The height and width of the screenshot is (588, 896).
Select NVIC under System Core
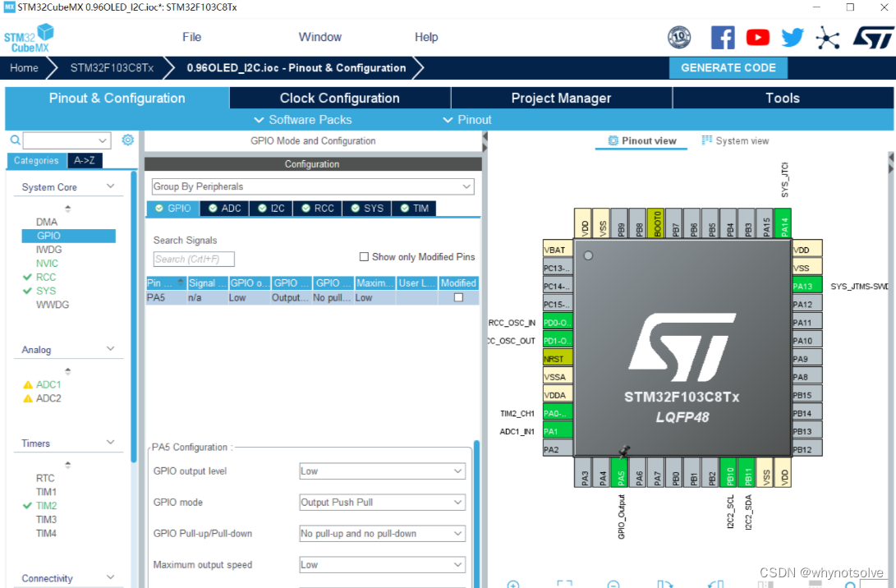pyautogui.click(x=47, y=264)
